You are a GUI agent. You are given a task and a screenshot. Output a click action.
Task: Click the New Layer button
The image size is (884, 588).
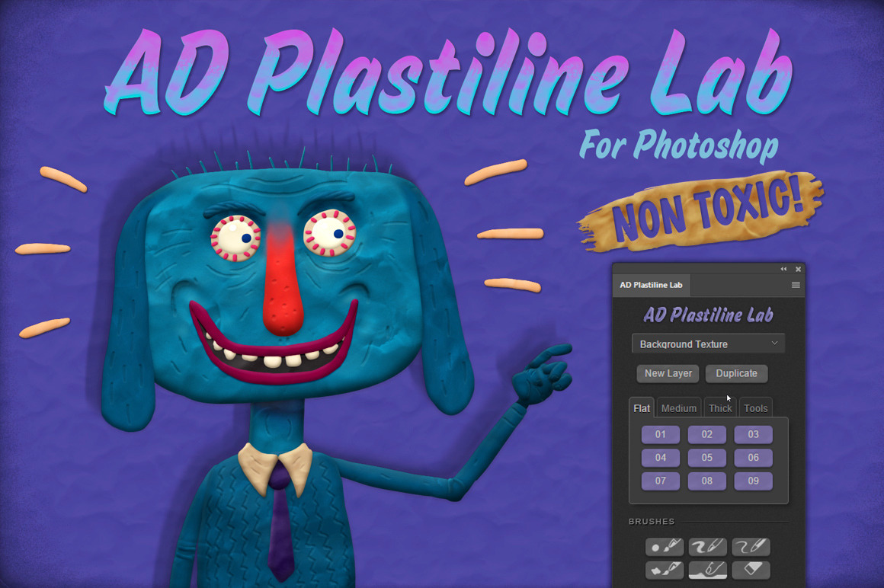(x=668, y=373)
